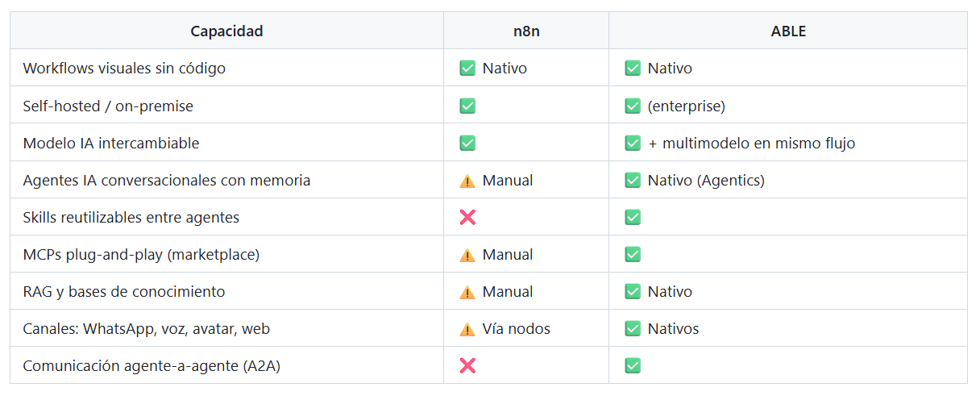Click Canales: WhatsApp, voz, avatar, web

pyautogui.click(x=147, y=328)
